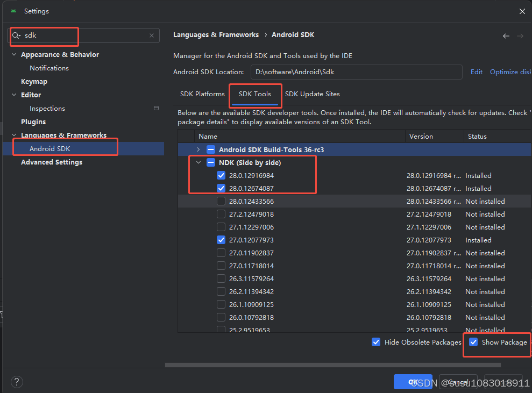The width and height of the screenshot is (532, 393).
Task: Disable Hide Obsolete Packages
Action: tap(376, 342)
